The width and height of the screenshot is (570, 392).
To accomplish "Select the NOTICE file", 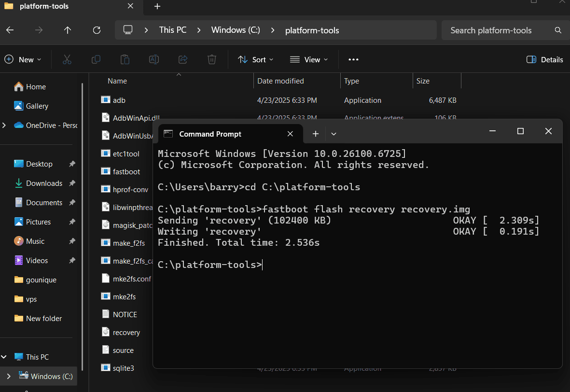I will pos(119,315).
